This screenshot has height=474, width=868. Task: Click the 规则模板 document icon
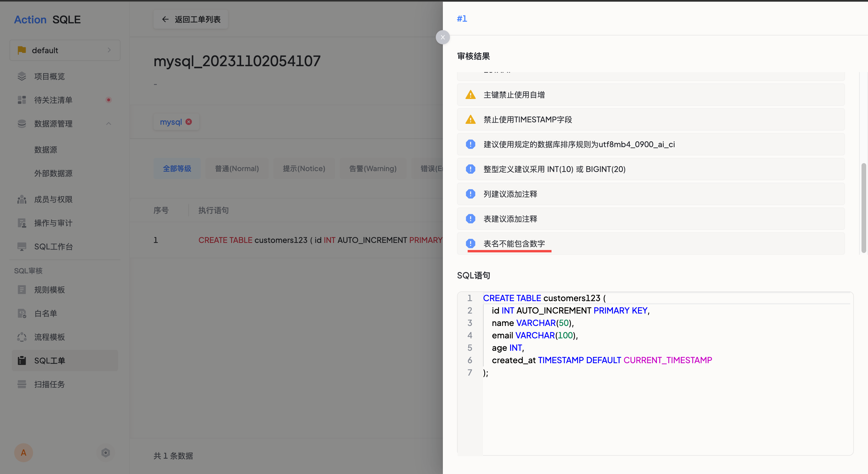[x=22, y=290]
